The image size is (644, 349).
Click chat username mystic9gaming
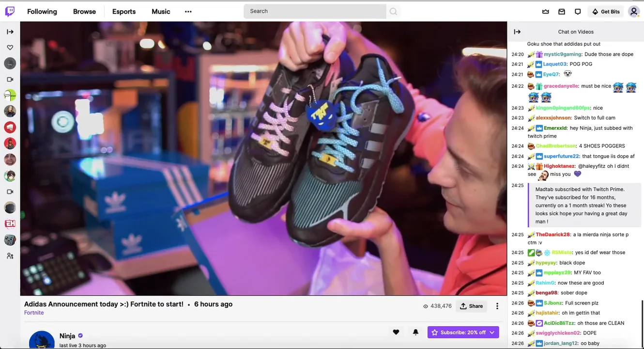pos(563,54)
